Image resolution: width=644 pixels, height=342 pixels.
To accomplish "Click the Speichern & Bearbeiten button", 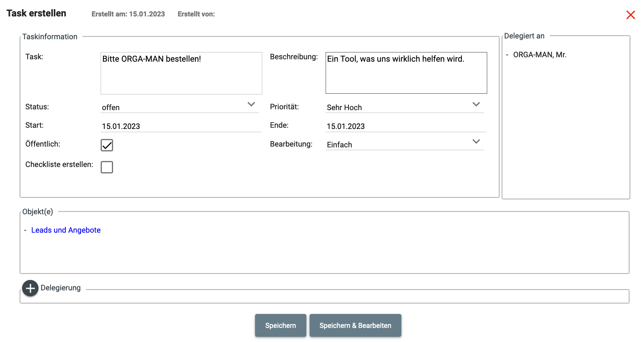I will click(355, 325).
